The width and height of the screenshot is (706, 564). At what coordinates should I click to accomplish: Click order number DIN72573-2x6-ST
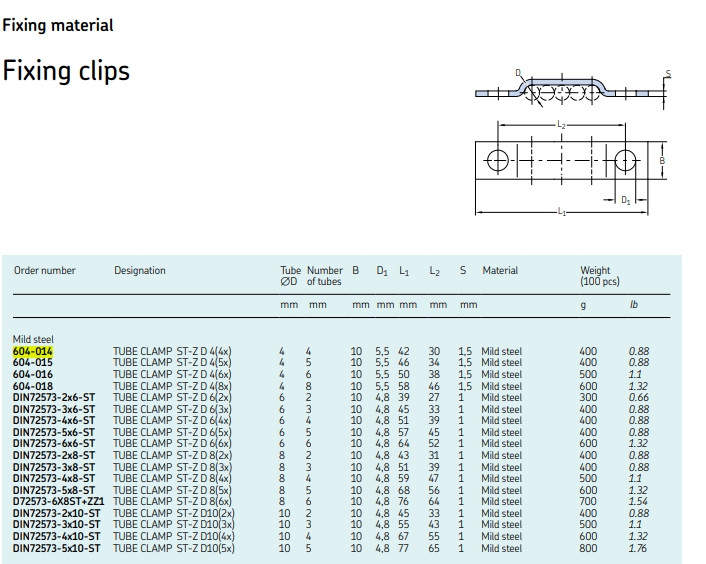tap(54, 397)
